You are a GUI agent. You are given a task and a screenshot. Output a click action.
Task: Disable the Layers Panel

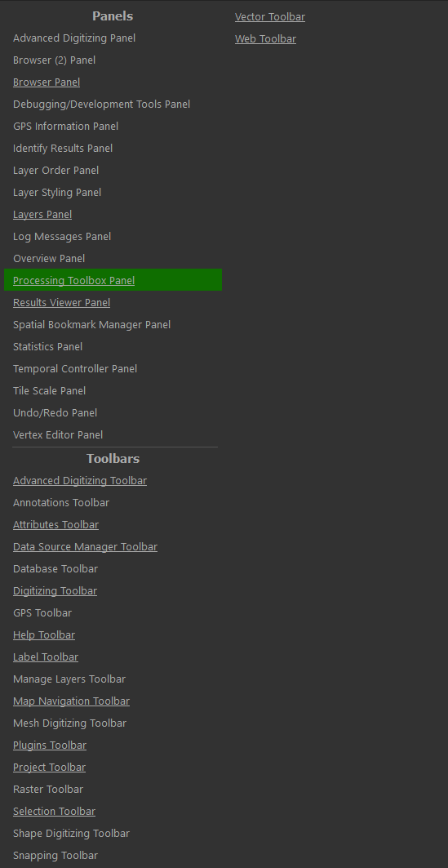[x=42, y=214]
